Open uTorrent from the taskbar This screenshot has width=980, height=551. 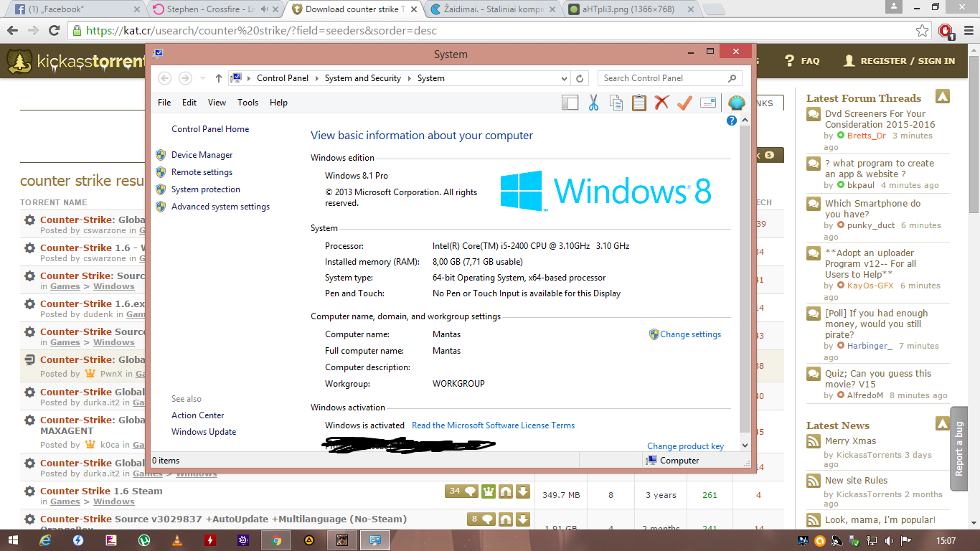point(144,540)
